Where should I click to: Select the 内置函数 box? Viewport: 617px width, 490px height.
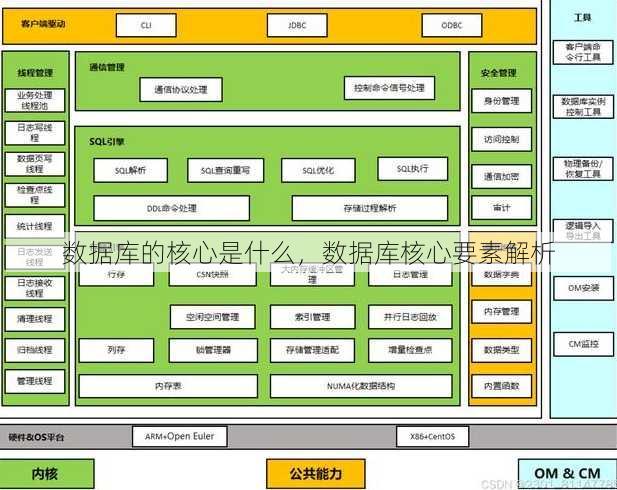tap(502, 386)
